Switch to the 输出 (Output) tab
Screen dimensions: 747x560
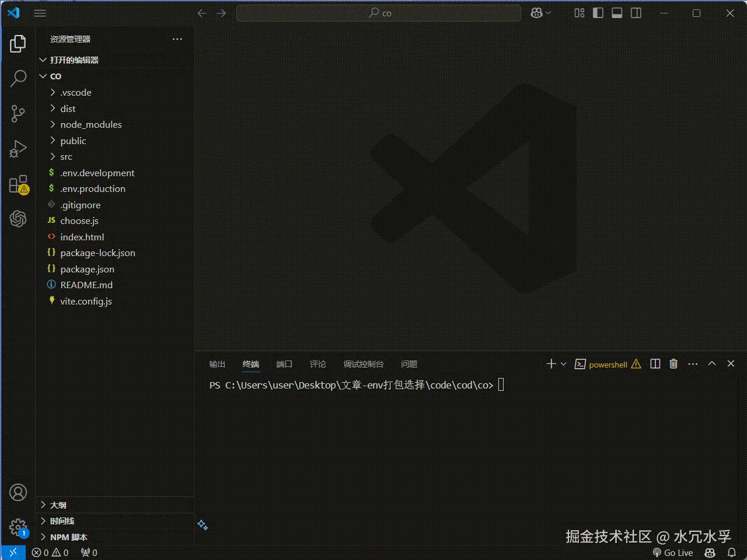[x=217, y=364]
